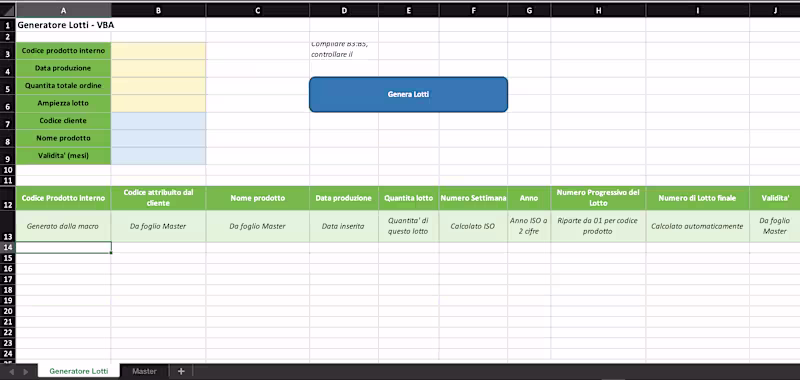Click 'Quantita totale ordine' label cell
The height and width of the screenshot is (380, 800).
(x=63, y=86)
